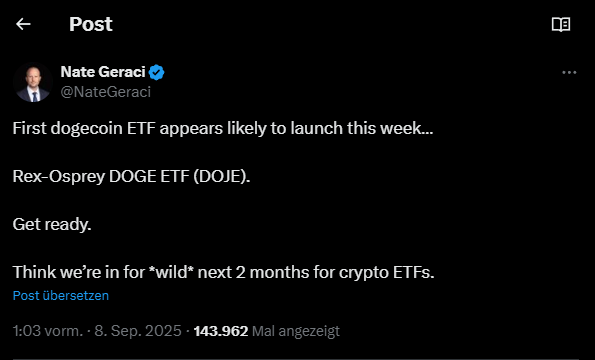
Task: Click the 'crypto ETFs.' ending text
Action: click(x=386, y=272)
